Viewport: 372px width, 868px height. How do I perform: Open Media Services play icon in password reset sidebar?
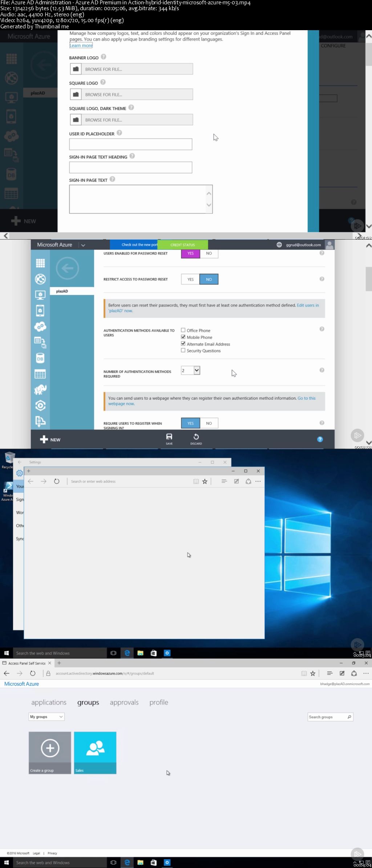(40, 405)
